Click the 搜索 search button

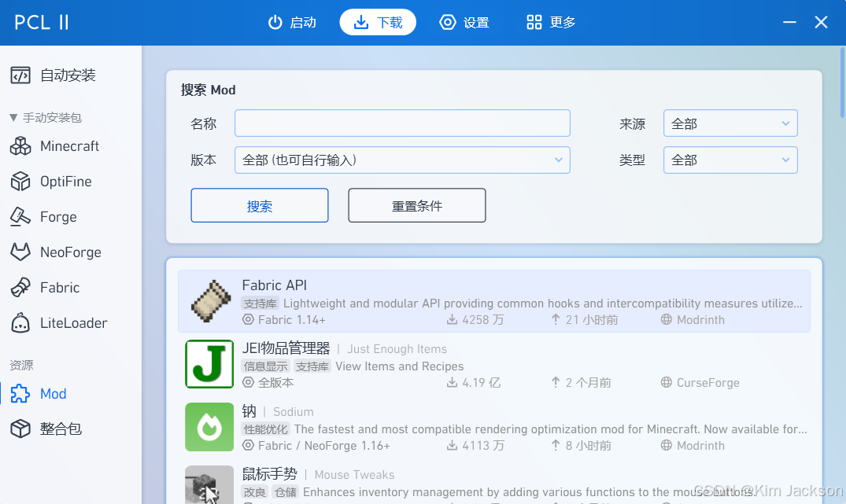[260, 205]
